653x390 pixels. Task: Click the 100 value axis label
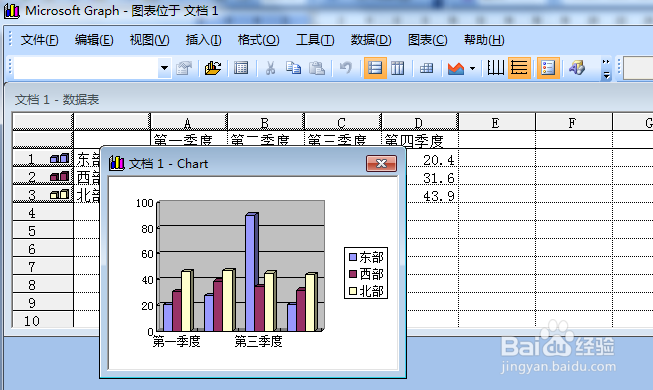[145, 203]
